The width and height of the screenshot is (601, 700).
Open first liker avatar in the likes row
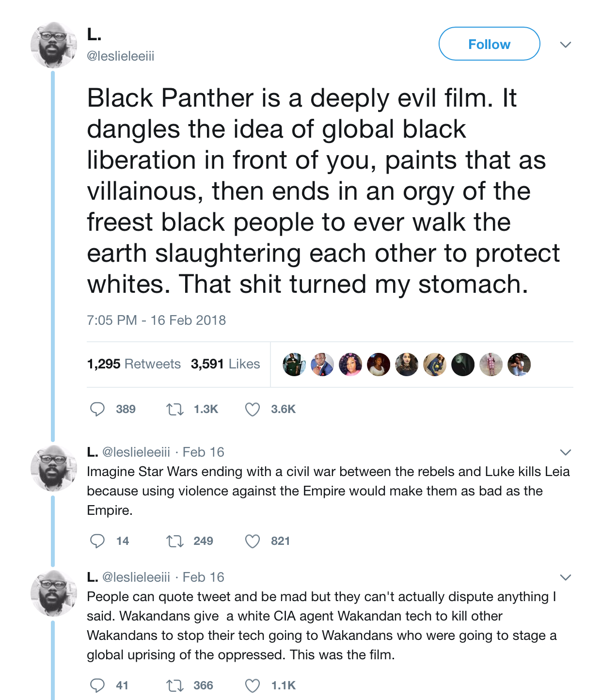tap(294, 365)
